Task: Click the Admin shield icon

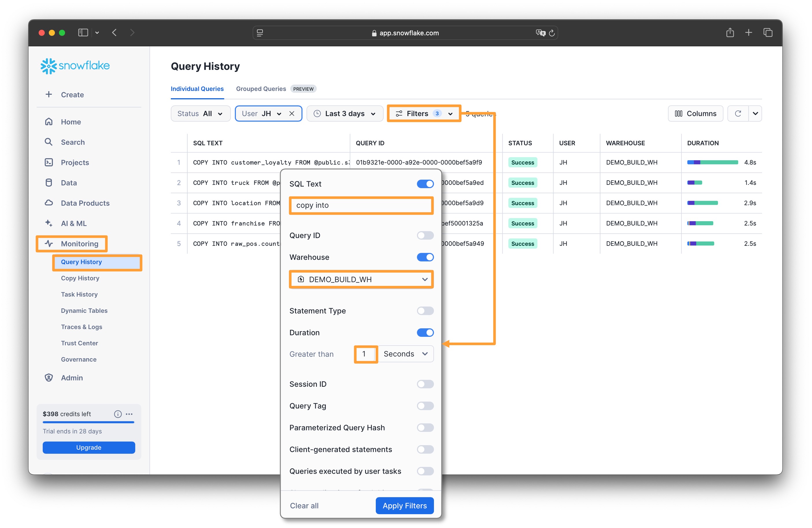Action: click(49, 378)
